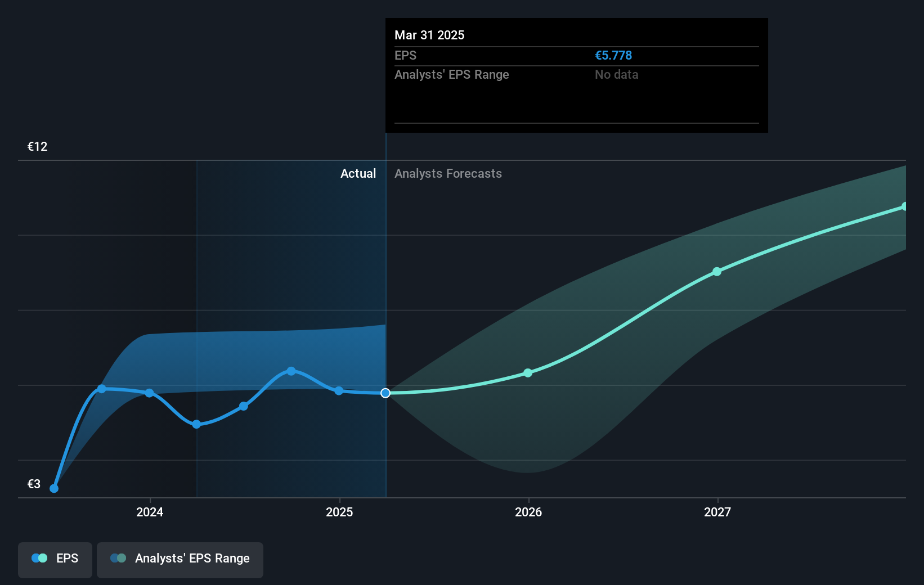Click the €12 y-axis label

tap(37, 146)
